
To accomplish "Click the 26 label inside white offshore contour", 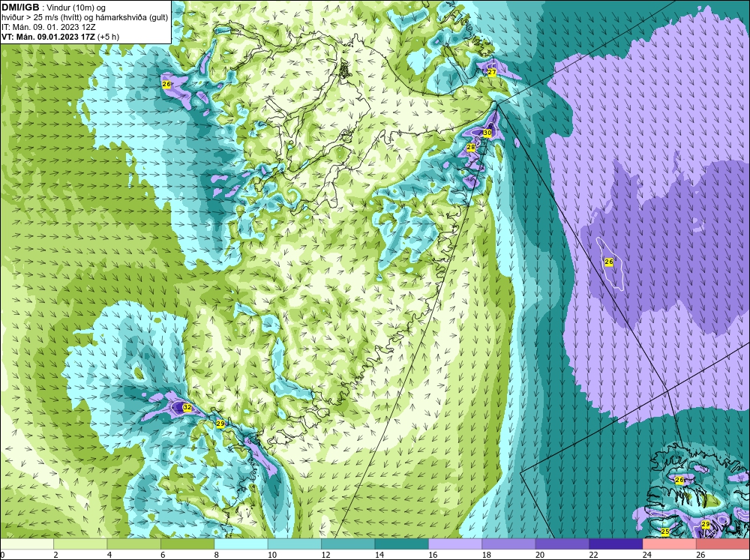I will pyautogui.click(x=609, y=262).
